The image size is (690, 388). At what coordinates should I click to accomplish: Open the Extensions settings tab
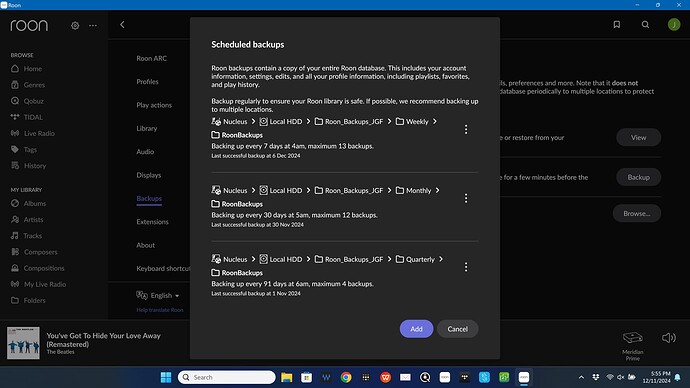pyautogui.click(x=152, y=222)
